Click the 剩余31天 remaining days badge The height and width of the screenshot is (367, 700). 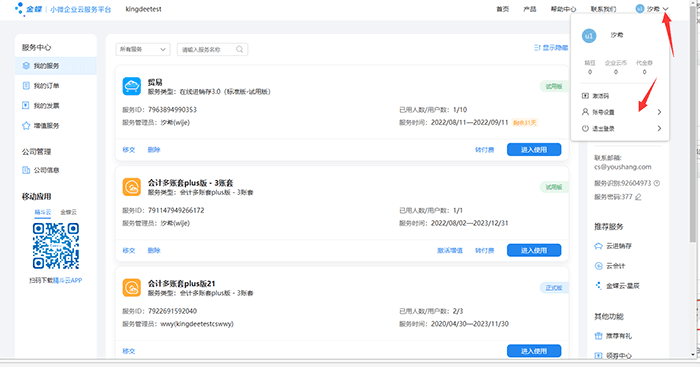tap(525, 123)
